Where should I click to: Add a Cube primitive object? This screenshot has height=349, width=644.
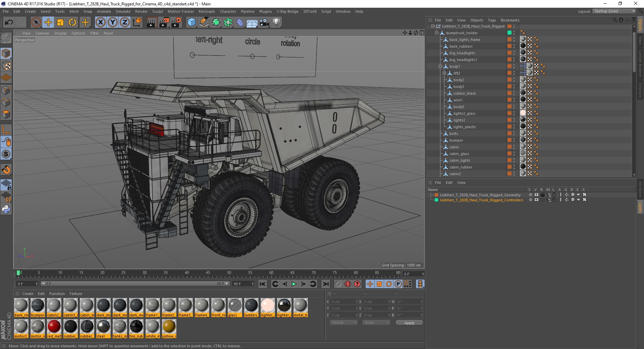point(192,22)
